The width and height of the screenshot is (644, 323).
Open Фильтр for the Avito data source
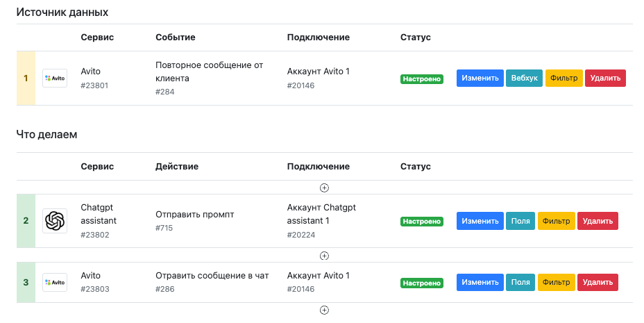(564, 78)
